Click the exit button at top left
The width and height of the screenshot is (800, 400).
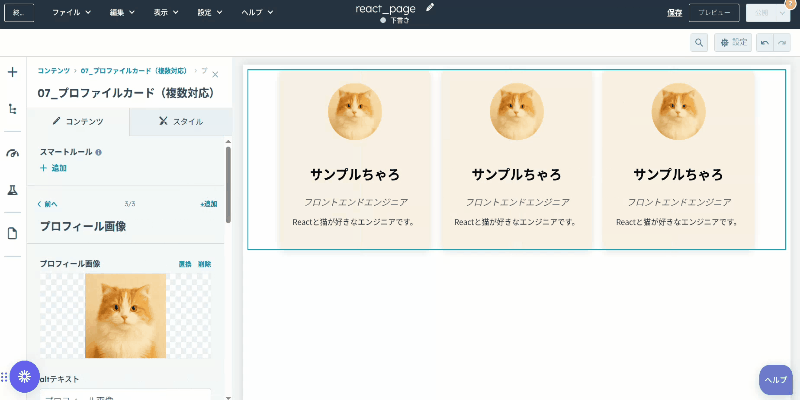click(x=19, y=13)
